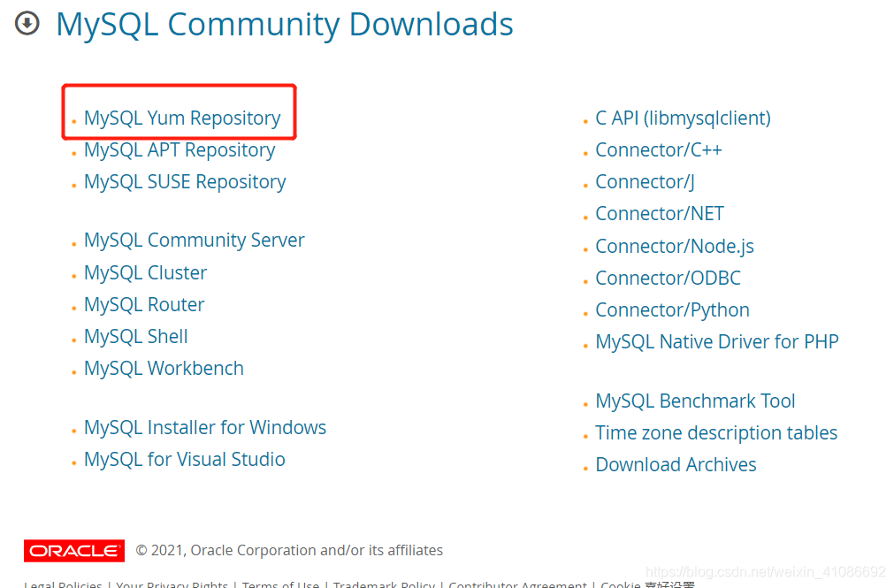894x588 pixels.
Task: Click the Oracle logo in the footer
Action: coord(74,550)
